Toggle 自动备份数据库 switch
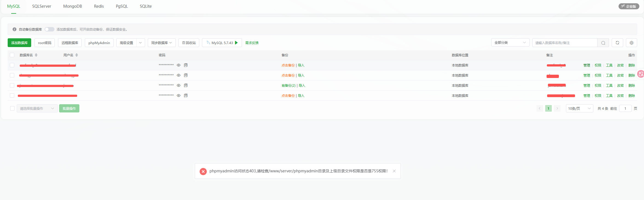The width and height of the screenshot is (644, 200). click(50, 29)
